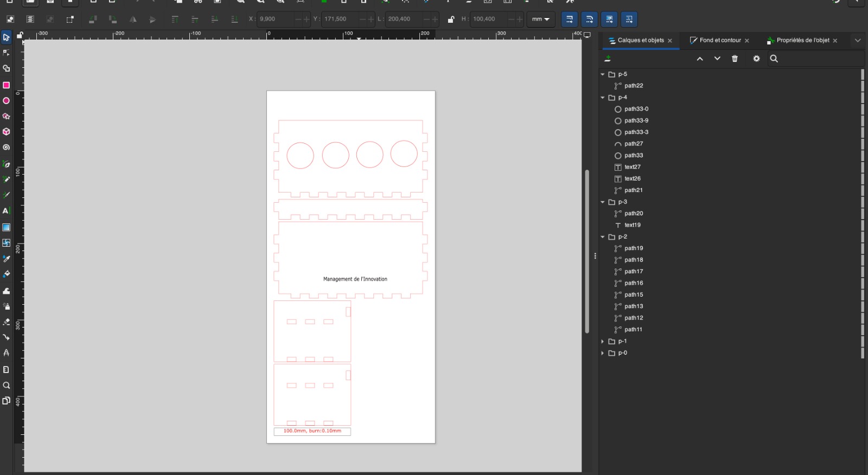This screenshot has height=475, width=868.
Task: Choose the Gradient tool
Action: (x=7, y=227)
